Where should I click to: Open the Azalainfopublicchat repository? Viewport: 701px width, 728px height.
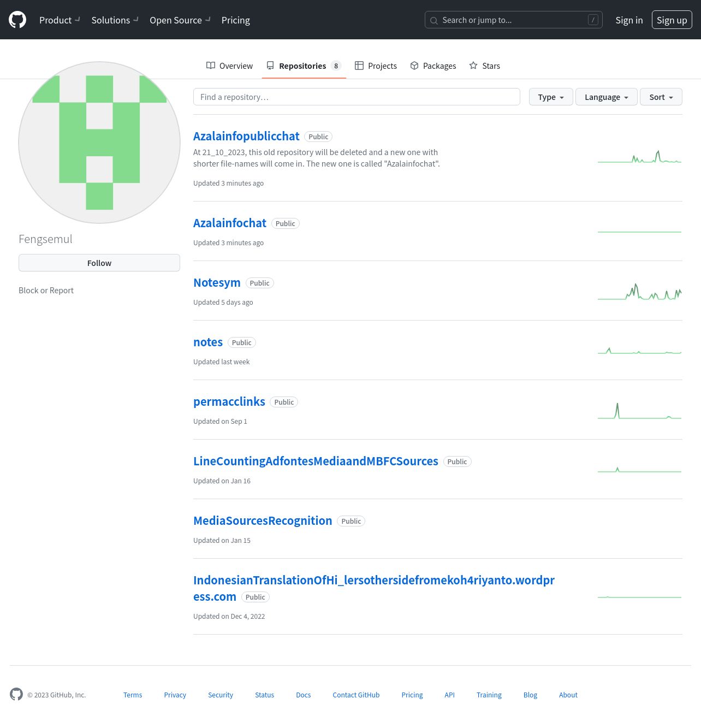(246, 136)
